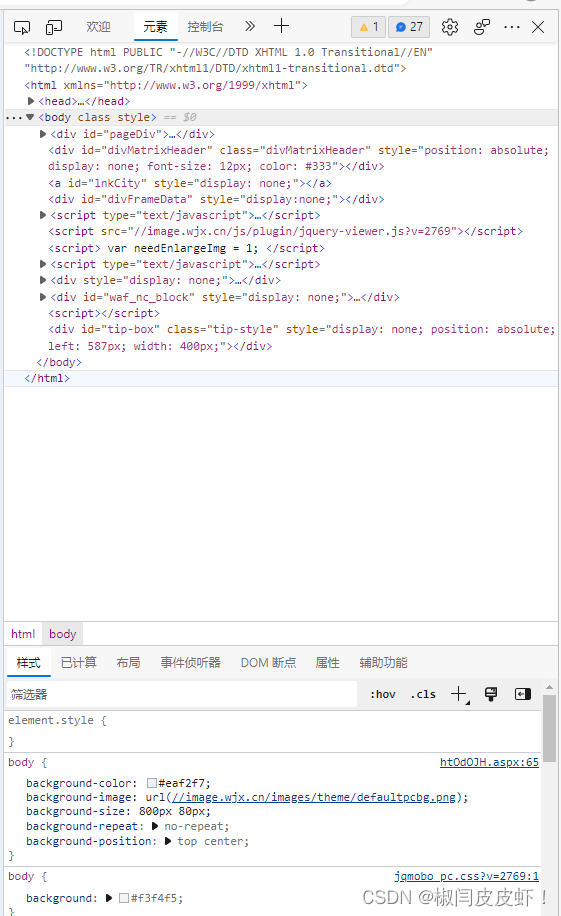The image size is (561, 916).
Task: Open the defaultpcbg.png image URL link
Action: (314, 797)
